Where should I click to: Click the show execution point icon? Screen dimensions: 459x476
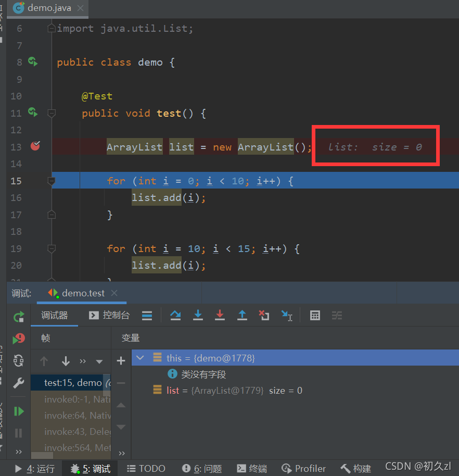(147, 316)
